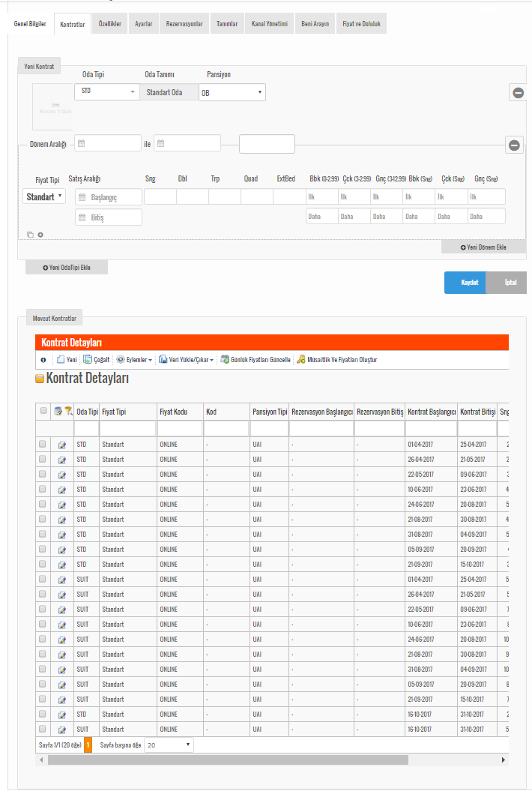The width and height of the screenshot is (532, 797).
Task: Upload room image via Resim Yükle thumbnail
Action: pyautogui.click(x=53, y=107)
